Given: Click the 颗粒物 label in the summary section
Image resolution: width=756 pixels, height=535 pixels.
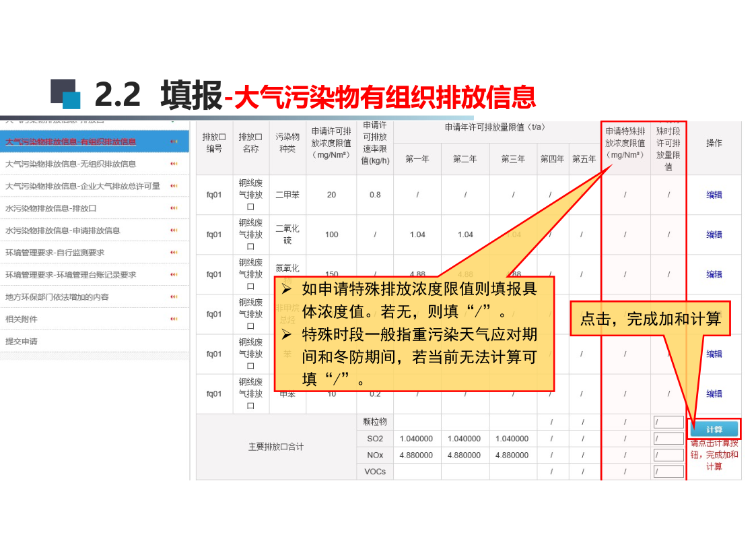Looking at the screenshot, I should (x=375, y=422).
